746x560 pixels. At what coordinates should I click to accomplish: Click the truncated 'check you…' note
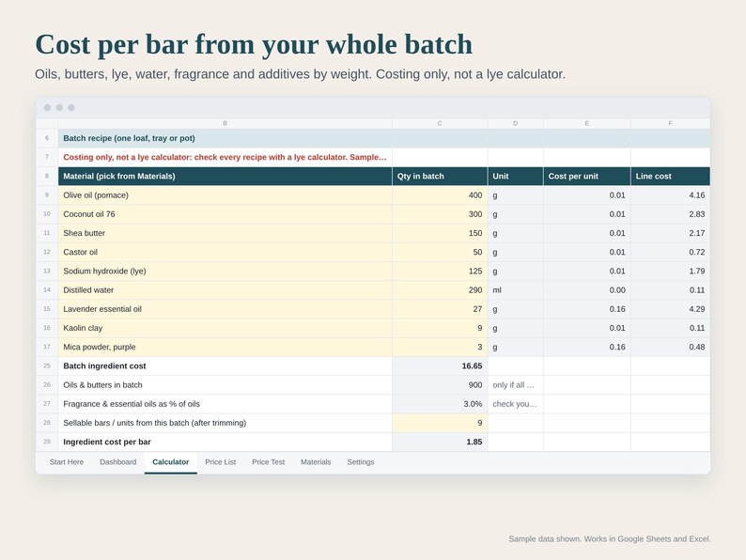(515, 404)
